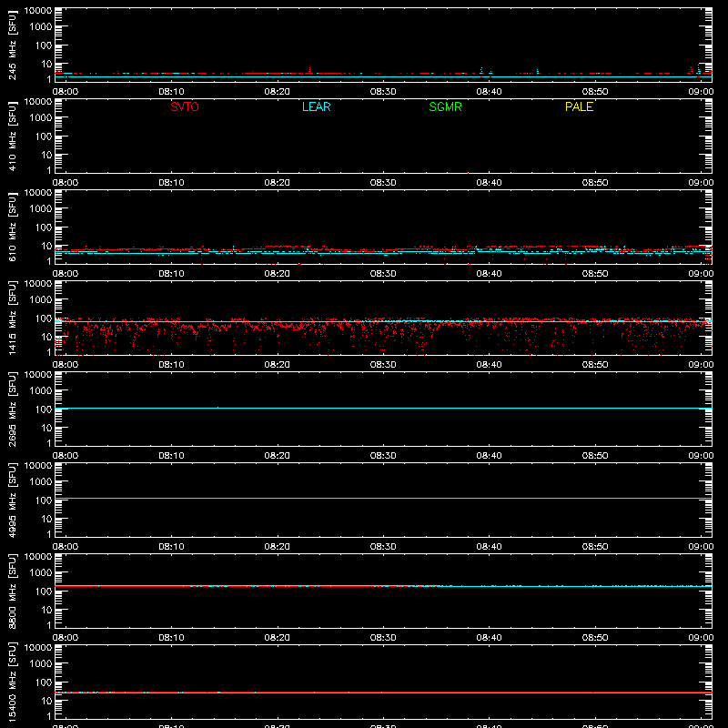Select the 410 MHz [SFU] axis title

point(13,136)
